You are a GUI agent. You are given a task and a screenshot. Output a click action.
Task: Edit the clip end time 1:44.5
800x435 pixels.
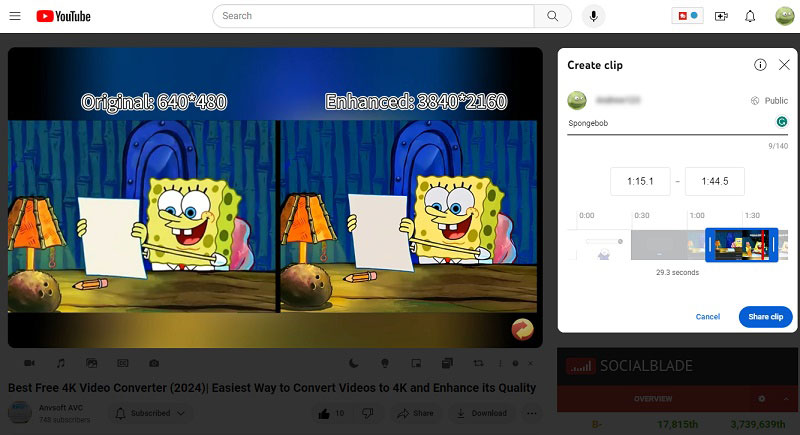point(715,181)
